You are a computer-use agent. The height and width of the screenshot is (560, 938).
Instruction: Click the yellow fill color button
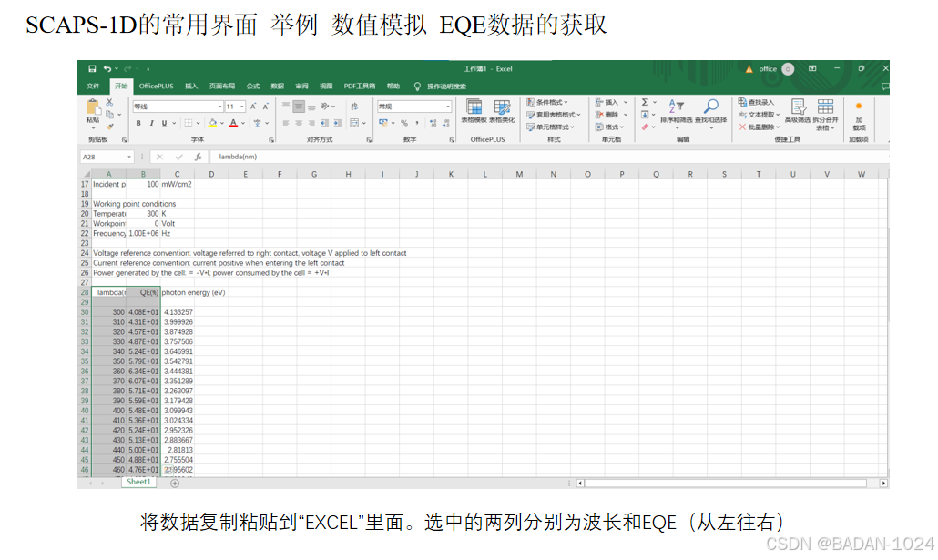coord(213,123)
